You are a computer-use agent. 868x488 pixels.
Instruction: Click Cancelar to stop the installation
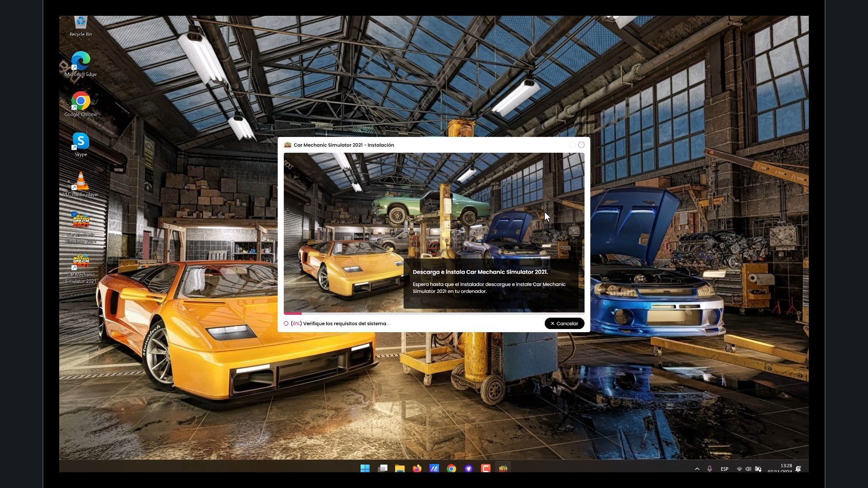(x=564, y=324)
